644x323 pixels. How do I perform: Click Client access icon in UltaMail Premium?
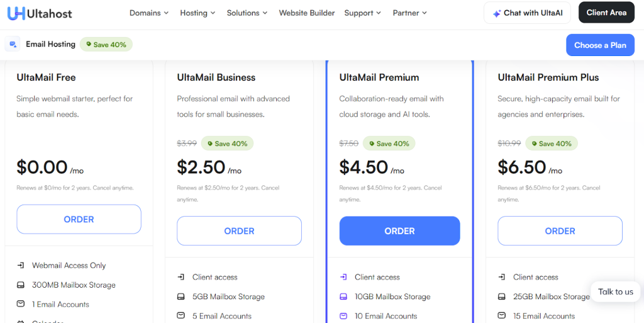pos(343,277)
